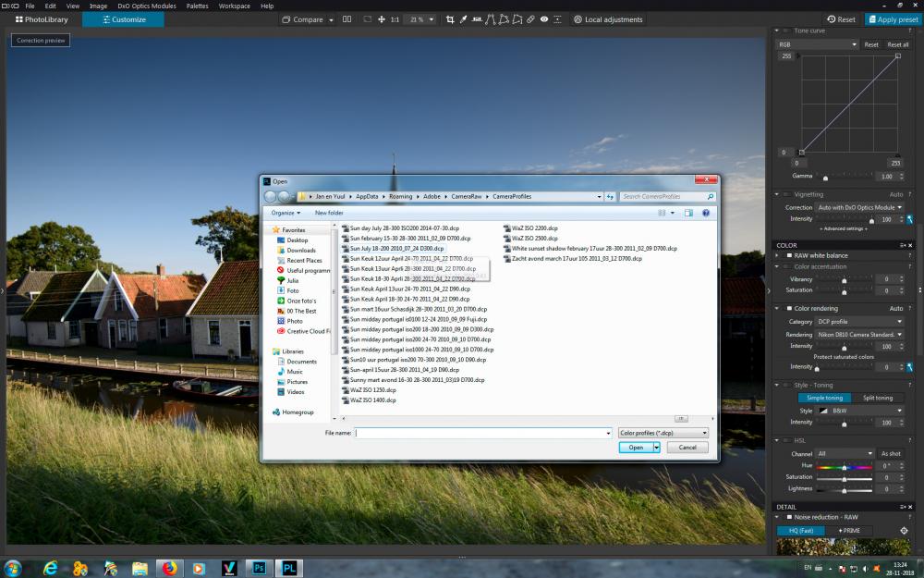
Task: Open the Color profiles file type dropdown
Action: coord(663,433)
